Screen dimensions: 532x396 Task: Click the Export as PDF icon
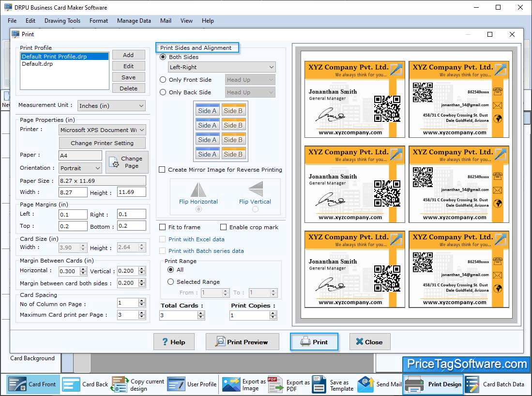point(275,384)
